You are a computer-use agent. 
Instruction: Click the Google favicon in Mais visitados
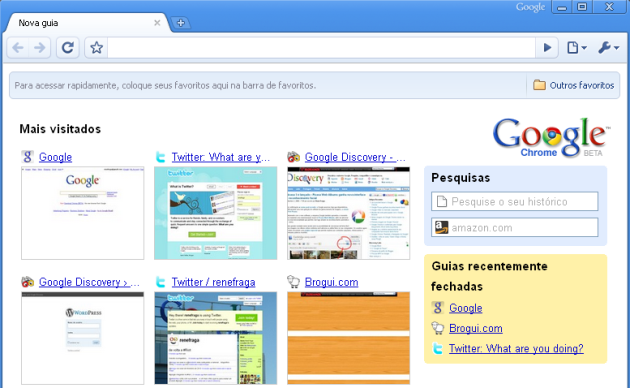tap(28, 157)
